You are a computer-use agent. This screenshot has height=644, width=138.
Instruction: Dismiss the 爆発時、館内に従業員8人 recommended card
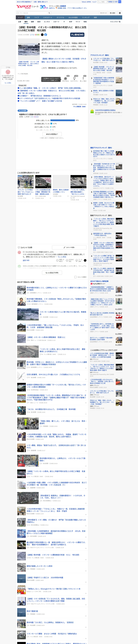pos(68,196)
